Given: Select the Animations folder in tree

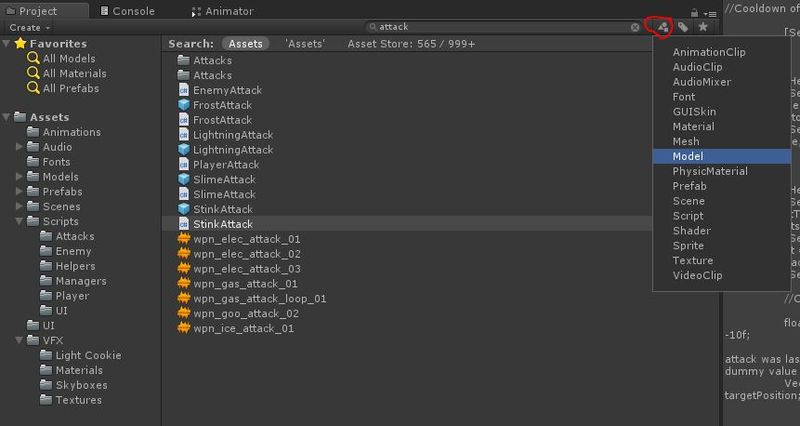Looking at the screenshot, I should pyautogui.click(x=64, y=132).
